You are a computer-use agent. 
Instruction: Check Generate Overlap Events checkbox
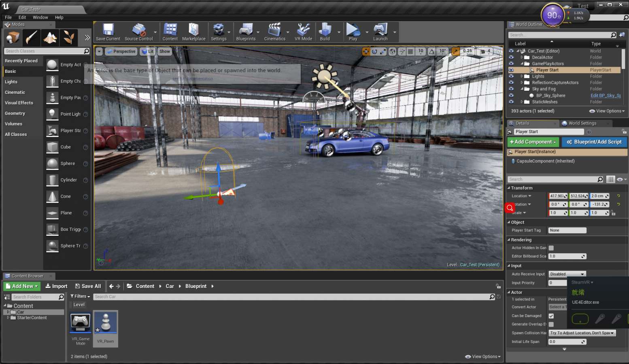point(551,324)
